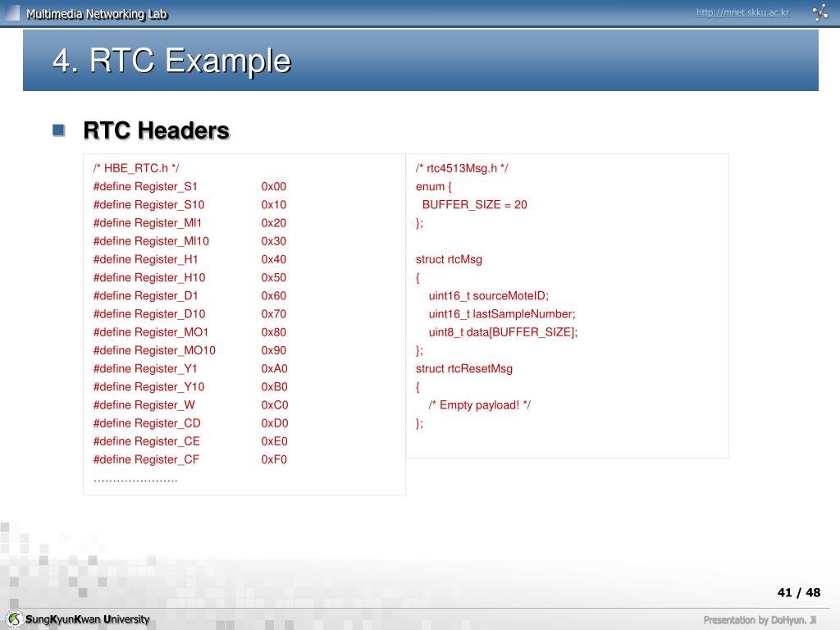Click the value 0xE0
This screenshot has height=630, width=840.
[x=274, y=441]
